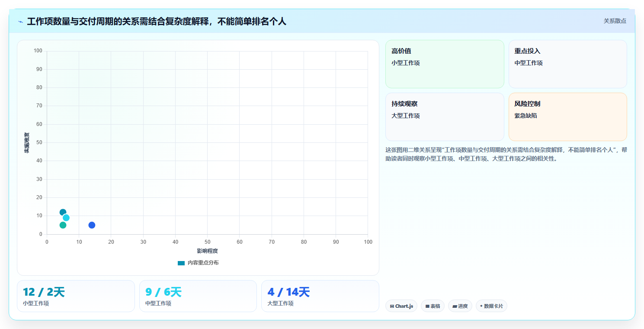The image size is (644, 329).
Task: Open the 重点投入 quadrant card
Action: coord(568,64)
